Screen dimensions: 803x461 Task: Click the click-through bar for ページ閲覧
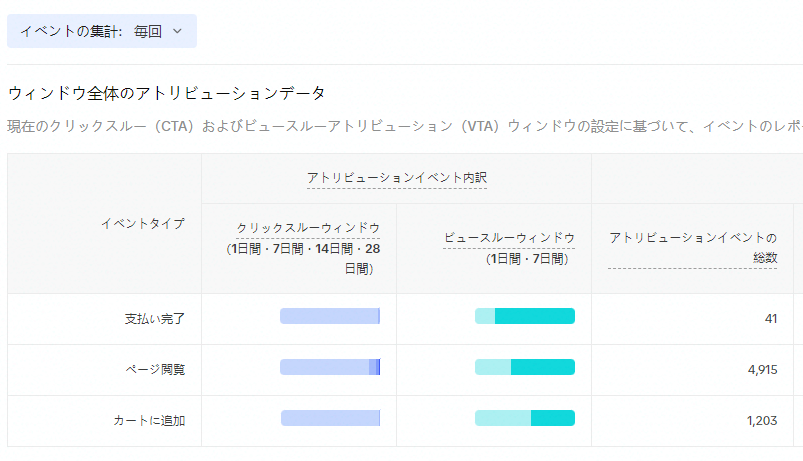[x=330, y=367]
